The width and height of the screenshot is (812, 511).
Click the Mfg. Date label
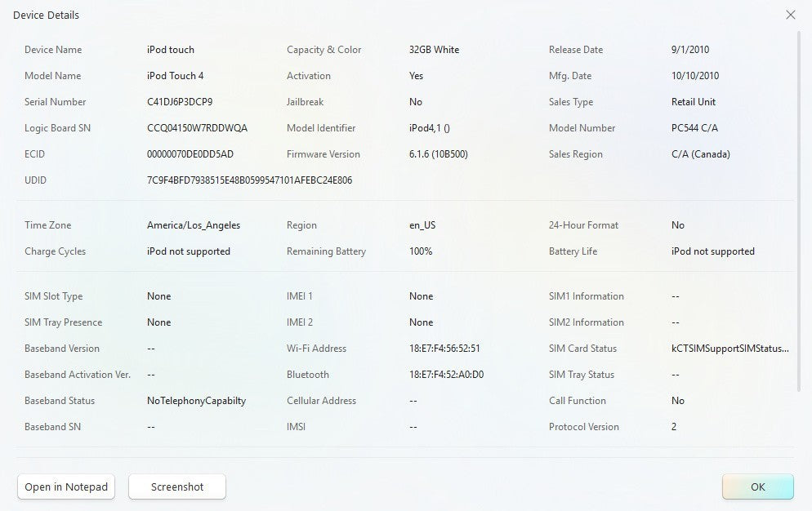(x=570, y=76)
